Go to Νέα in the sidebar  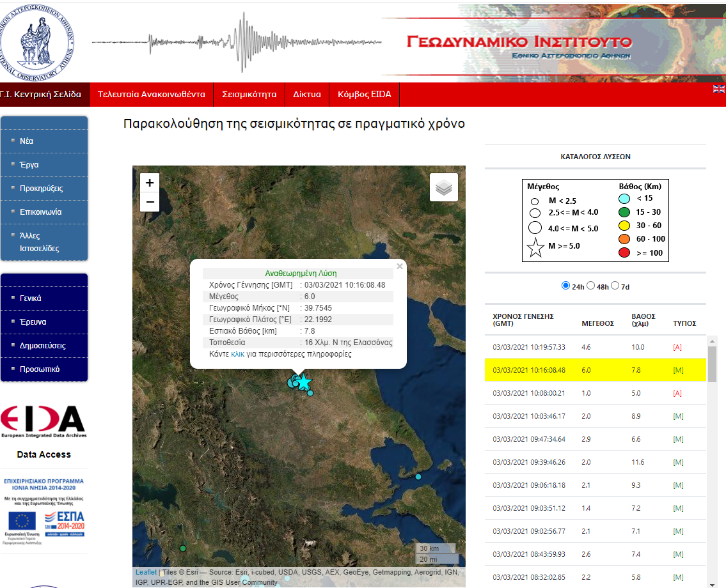point(27,141)
